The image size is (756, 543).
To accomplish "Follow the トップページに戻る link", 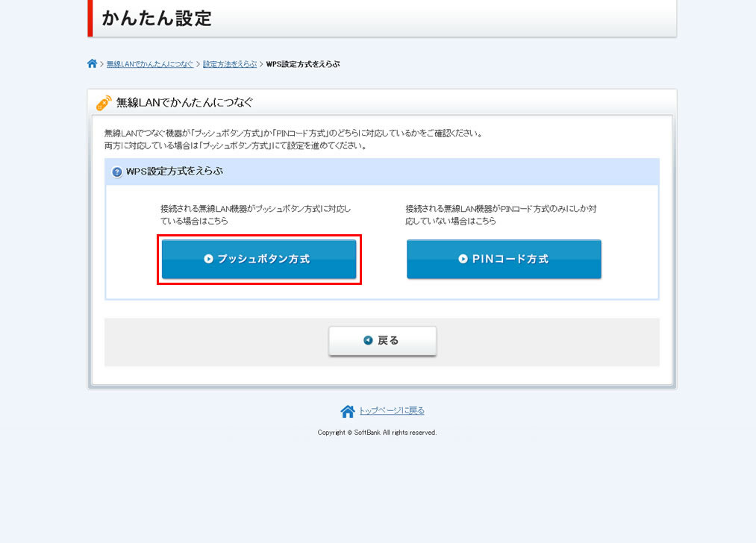I will pos(392,411).
